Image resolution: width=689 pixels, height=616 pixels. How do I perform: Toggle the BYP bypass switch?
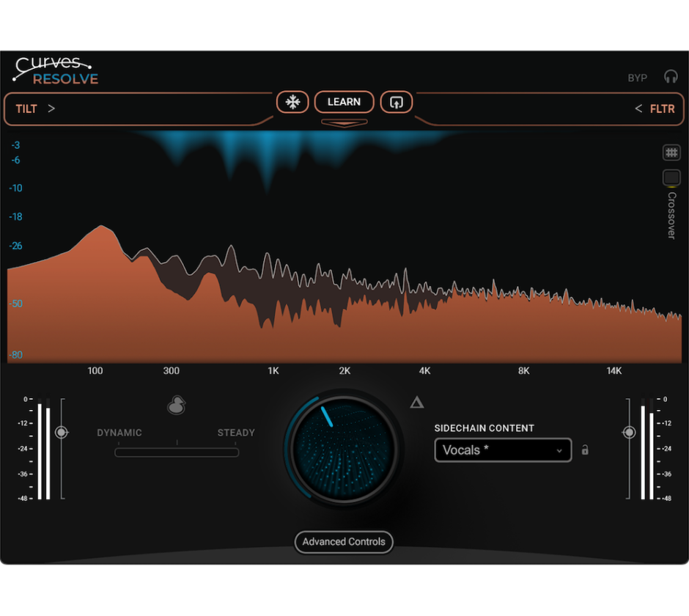[638, 78]
